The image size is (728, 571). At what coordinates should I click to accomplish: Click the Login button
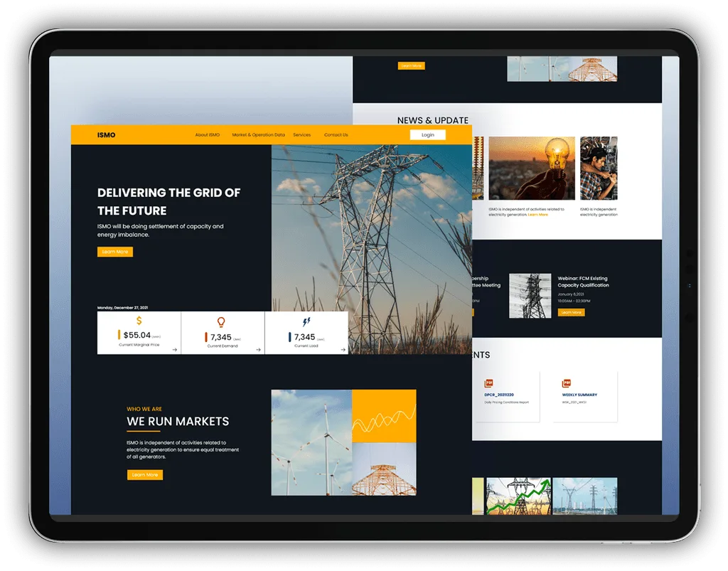pyautogui.click(x=427, y=134)
